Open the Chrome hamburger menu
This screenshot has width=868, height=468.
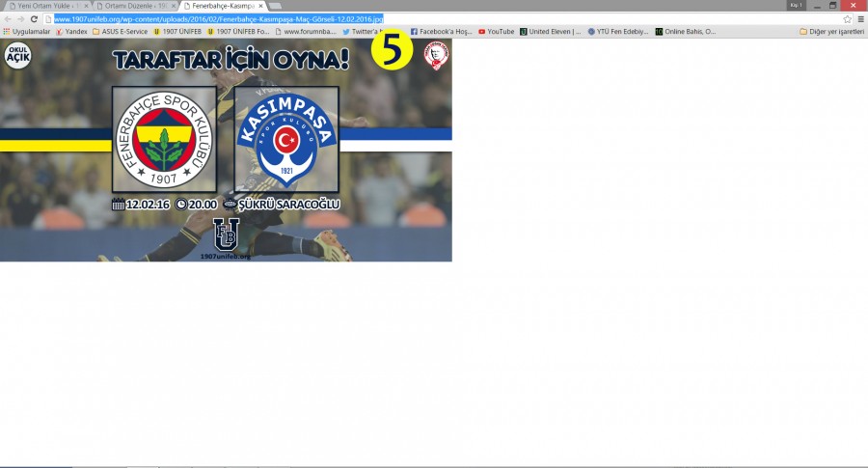[860, 18]
